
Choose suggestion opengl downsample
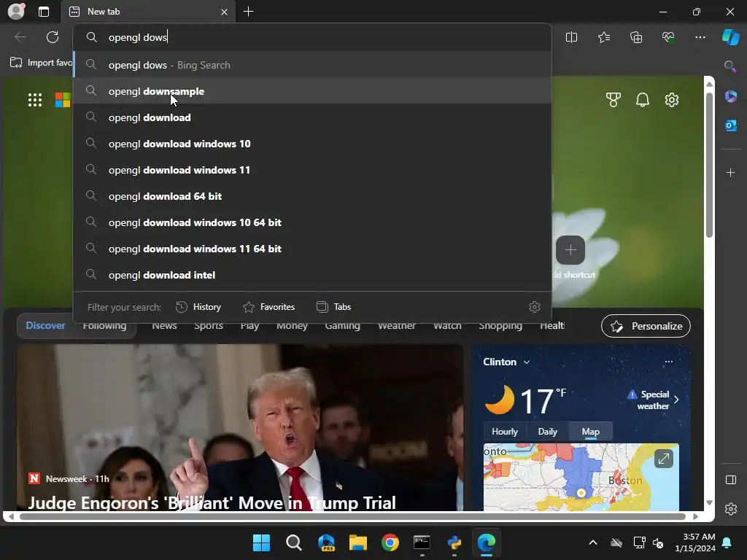312,91
